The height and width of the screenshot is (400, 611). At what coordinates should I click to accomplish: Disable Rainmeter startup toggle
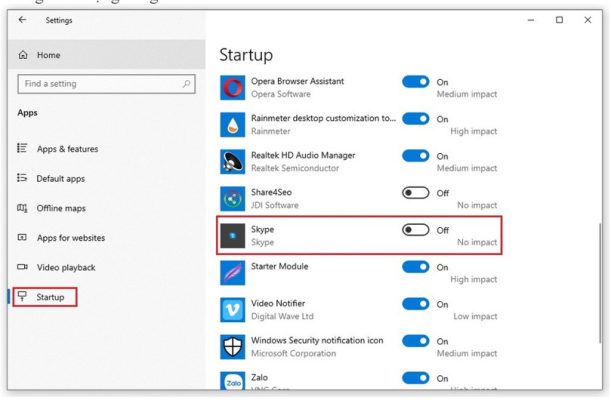click(x=416, y=119)
